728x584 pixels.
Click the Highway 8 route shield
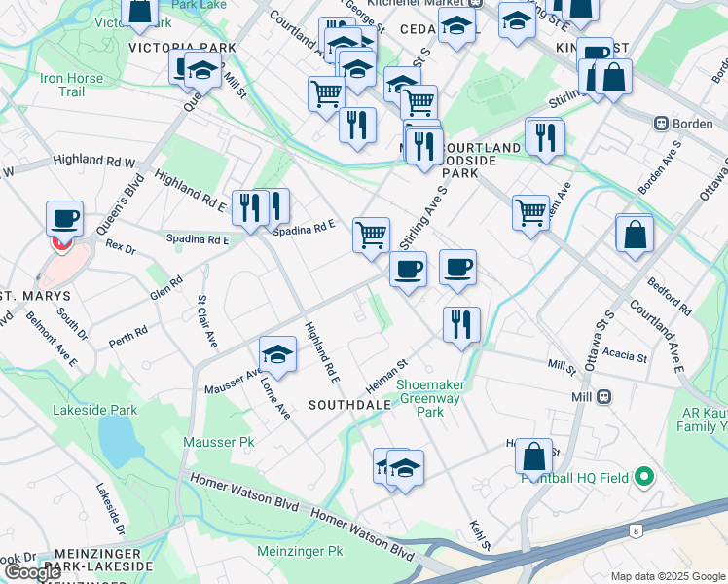(635, 530)
